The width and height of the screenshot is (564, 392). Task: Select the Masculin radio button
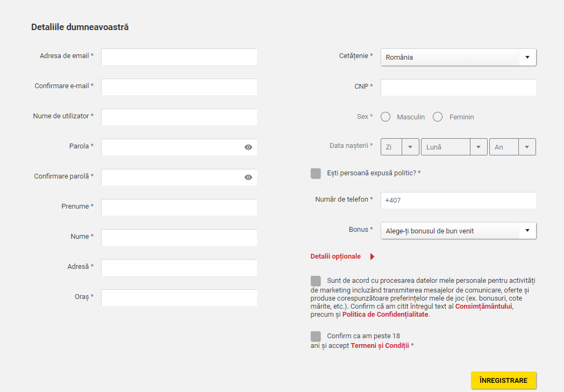tap(385, 117)
